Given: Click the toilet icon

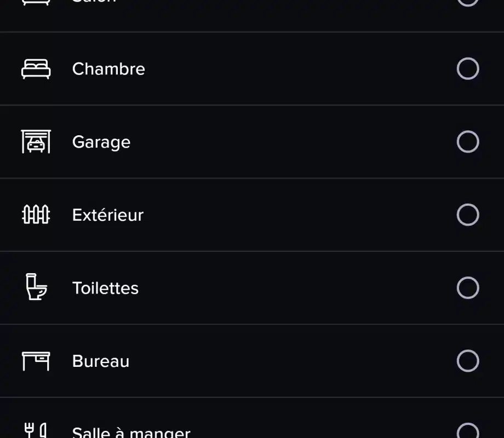Looking at the screenshot, I should pos(36,287).
